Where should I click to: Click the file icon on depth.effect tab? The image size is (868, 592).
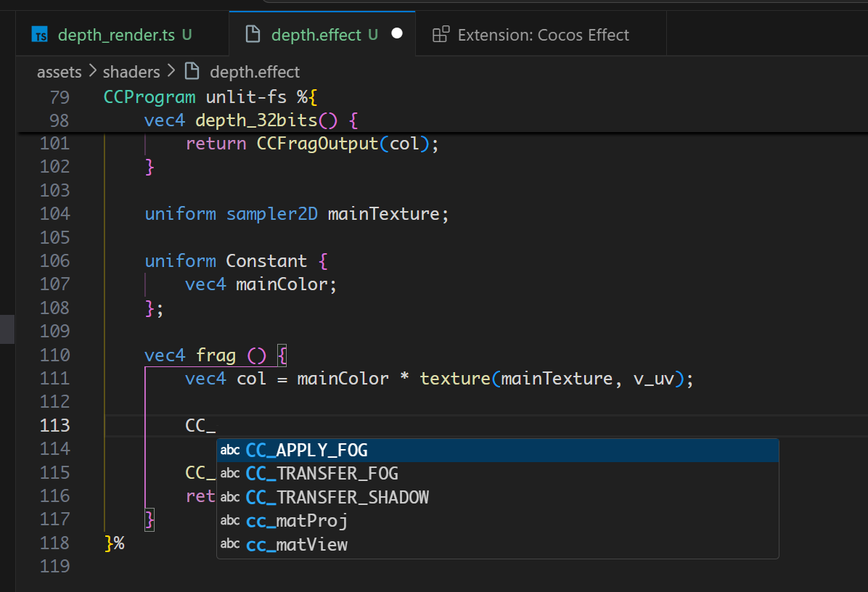click(x=253, y=35)
